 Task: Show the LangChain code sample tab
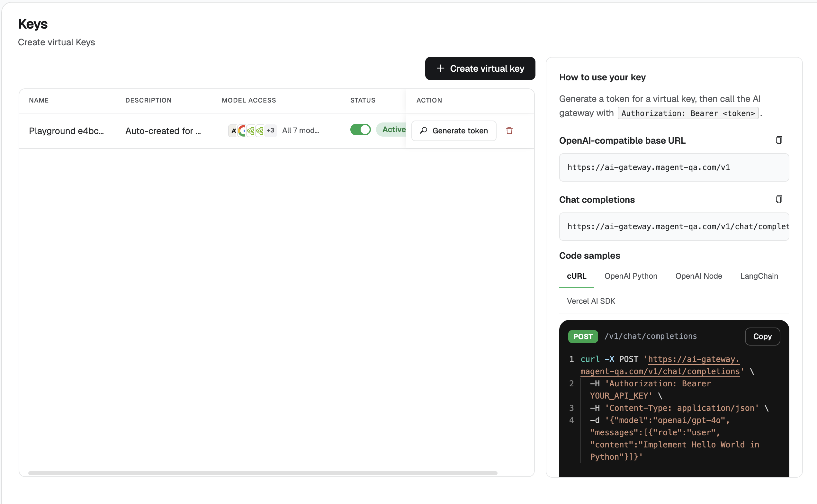(759, 276)
